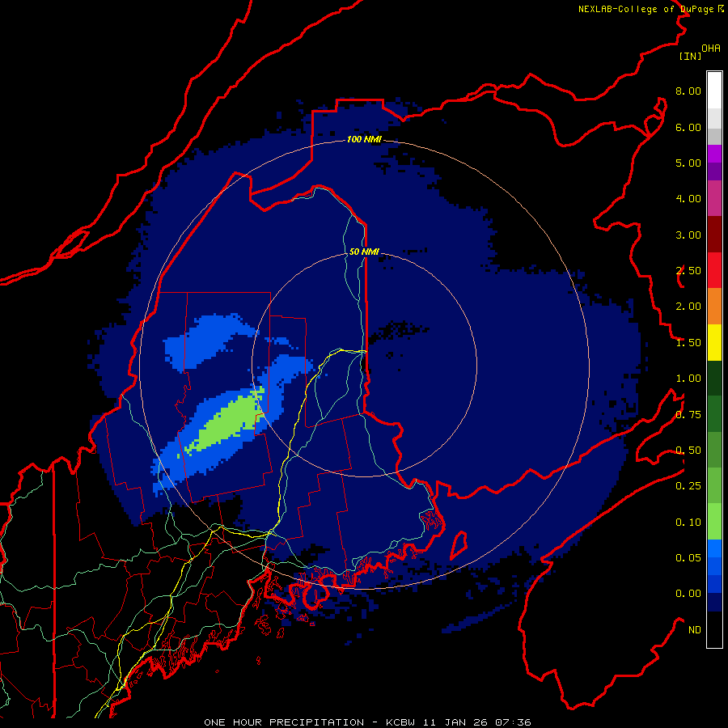This screenshot has width=728, height=728.
Task: Click the 0.05 legend value
Action: [688, 557]
